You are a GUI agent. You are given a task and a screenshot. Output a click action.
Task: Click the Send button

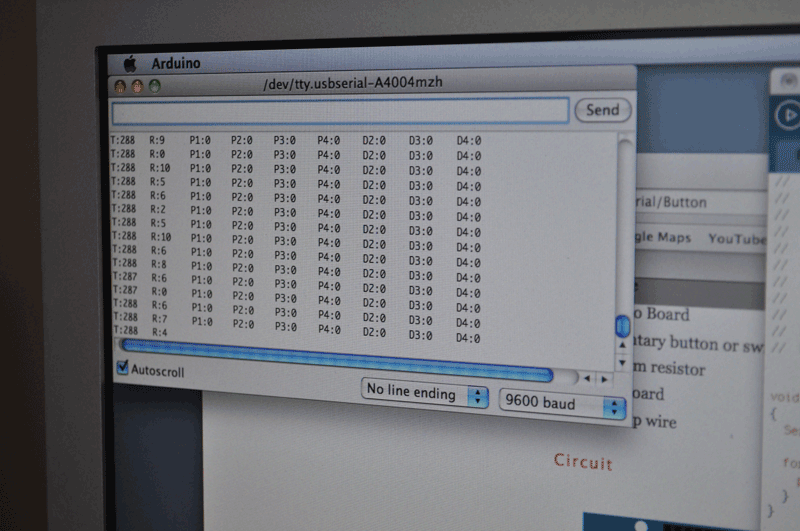[603, 110]
